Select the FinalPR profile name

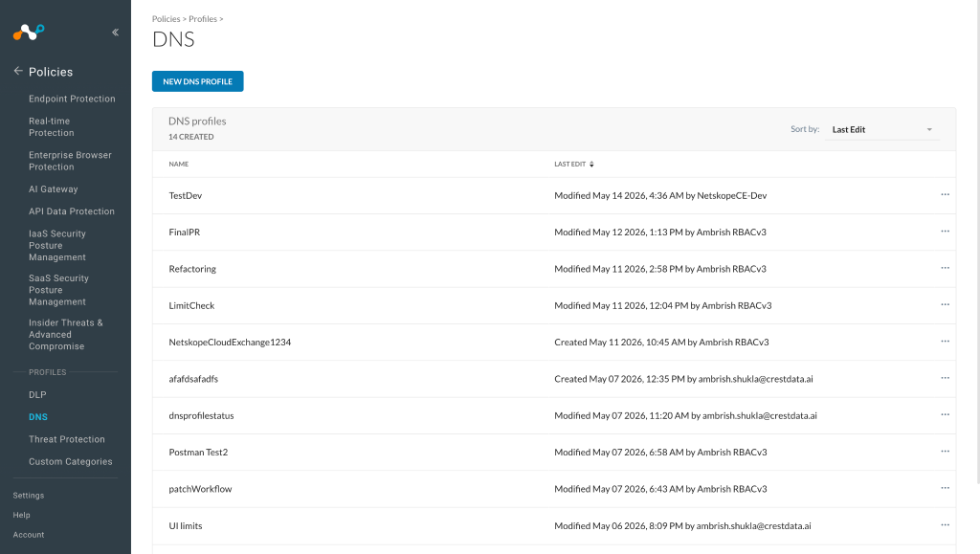[185, 232]
